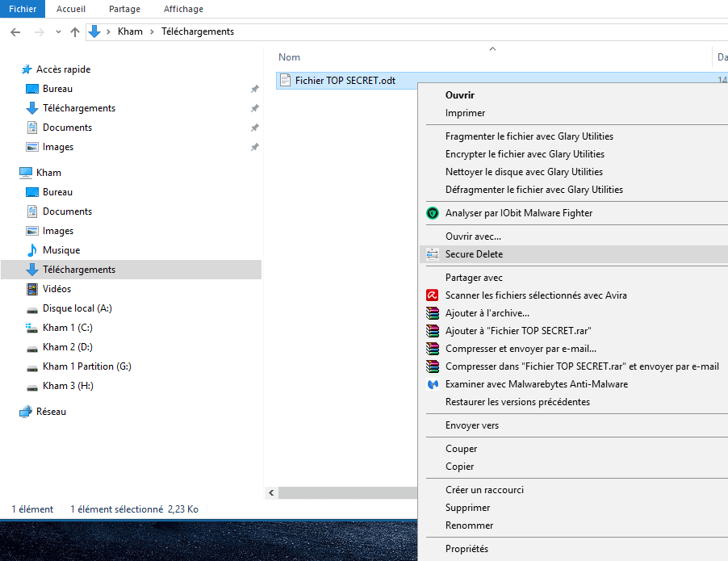Switch to the Accueil tab
Image resolution: width=728 pixels, height=561 pixels.
point(71,9)
